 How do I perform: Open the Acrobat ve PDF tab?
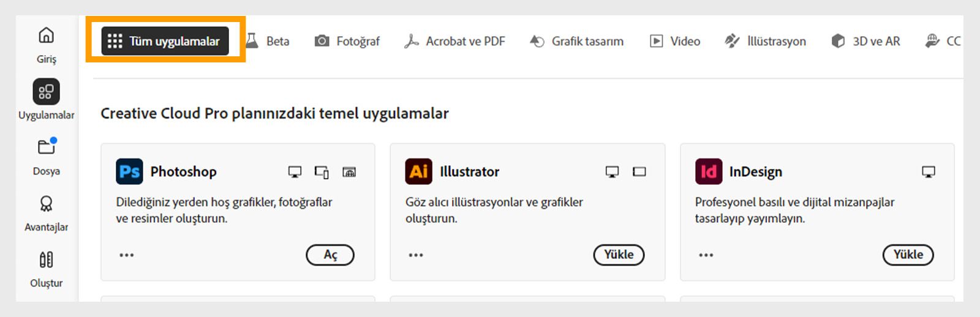(454, 41)
